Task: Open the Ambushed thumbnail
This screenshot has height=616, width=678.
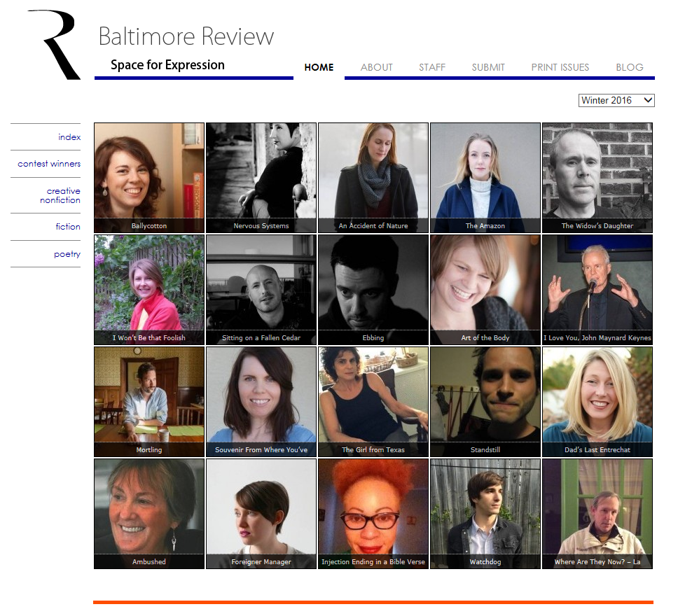Action: [148, 514]
